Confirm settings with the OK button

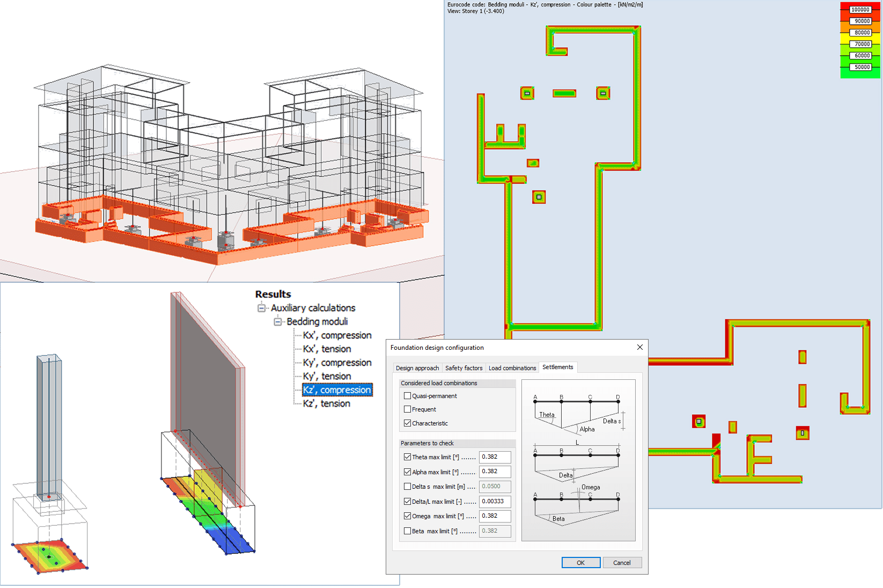click(x=580, y=562)
